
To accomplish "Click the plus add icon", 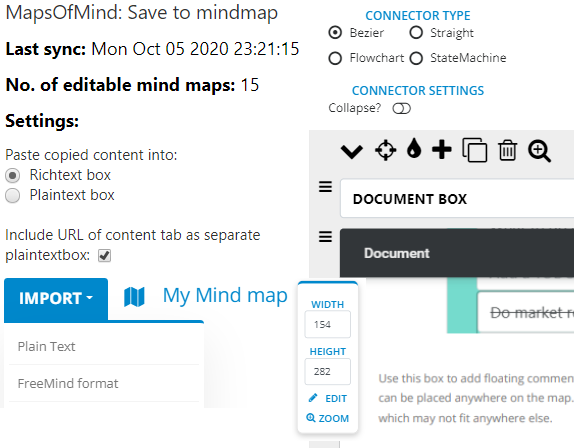I will click(x=442, y=149).
